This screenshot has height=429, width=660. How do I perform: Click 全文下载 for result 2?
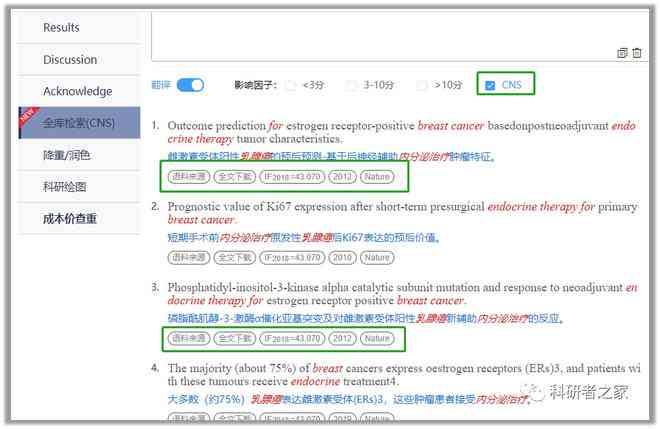[x=235, y=258]
